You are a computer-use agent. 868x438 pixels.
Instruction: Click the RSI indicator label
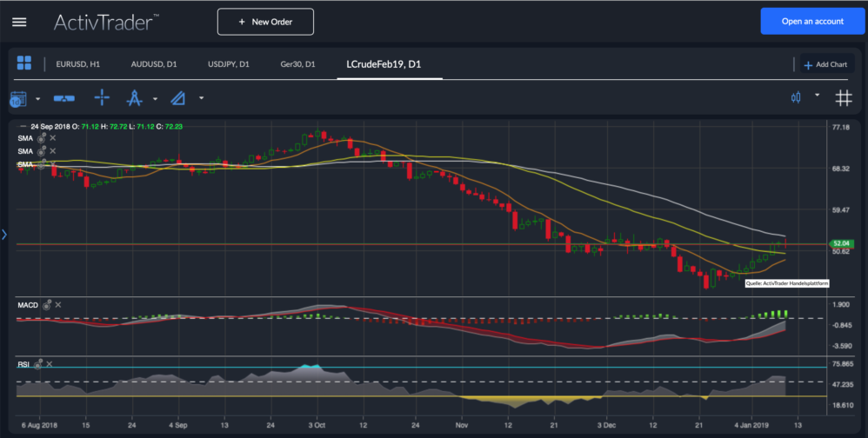pyautogui.click(x=23, y=364)
